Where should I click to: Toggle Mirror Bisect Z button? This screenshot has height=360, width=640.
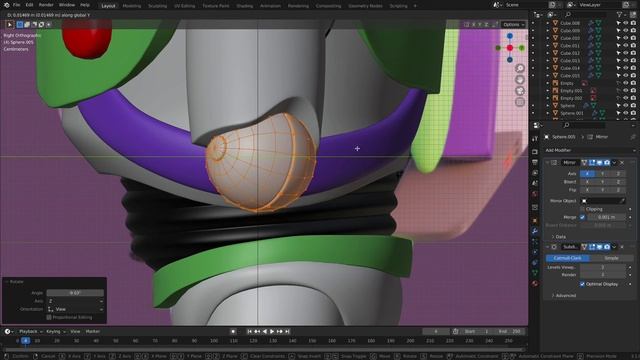(x=618, y=182)
